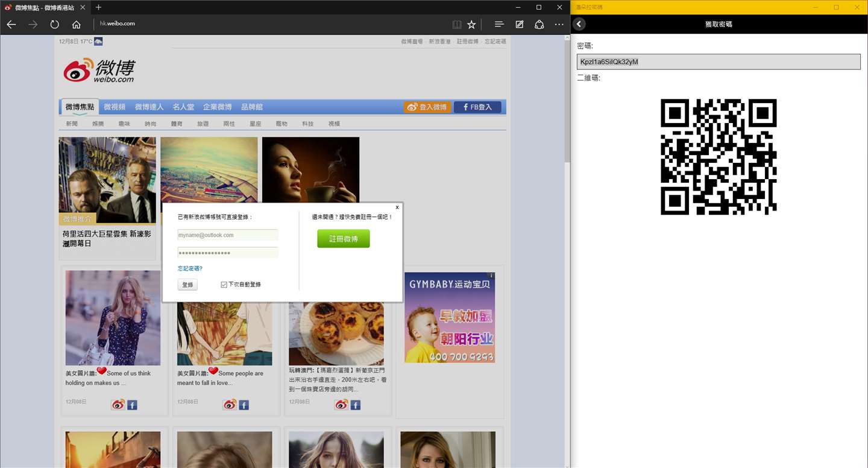This screenshot has height=468, width=868.
Task: Make a web note with pen icon
Action: (x=520, y=24)
